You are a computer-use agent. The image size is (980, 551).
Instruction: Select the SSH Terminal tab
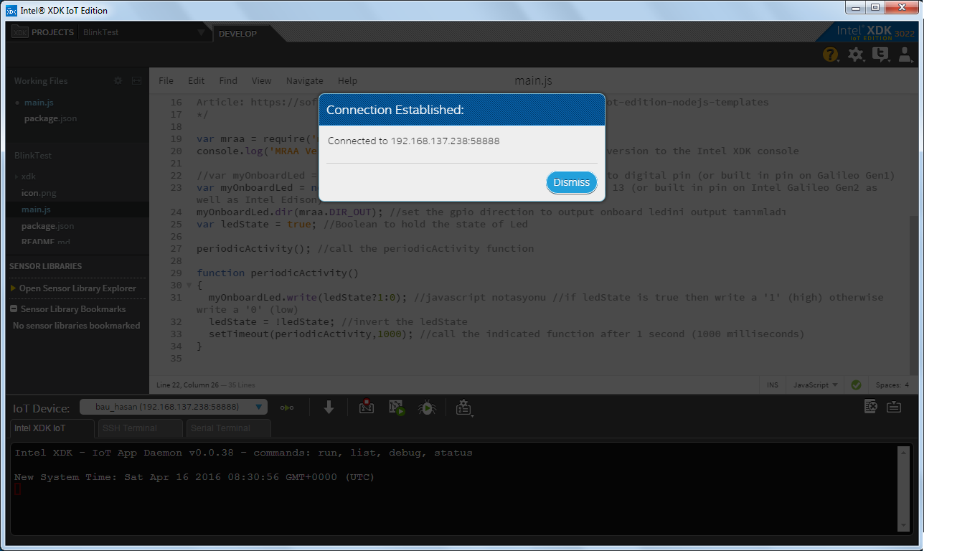[140, 428]
